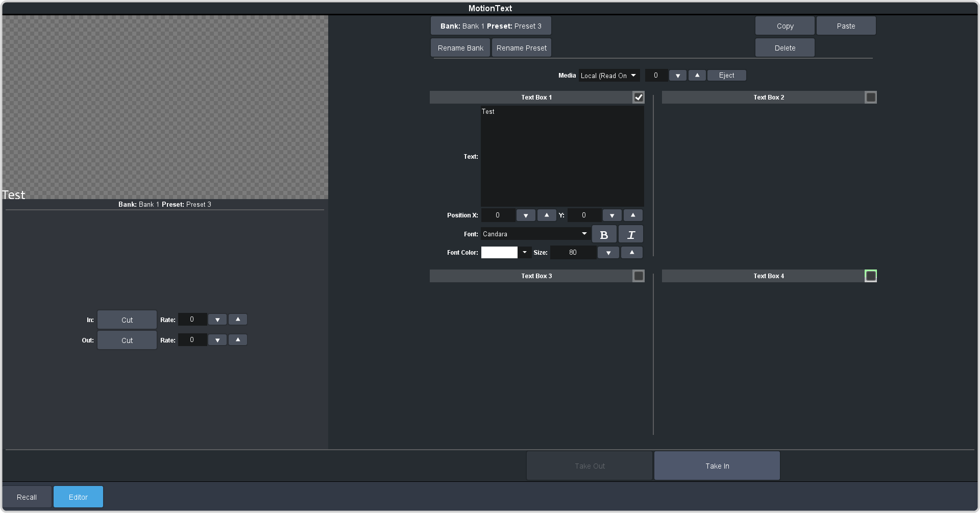
Task: Click the white Font Color swatch
Action: pos(499,253)
